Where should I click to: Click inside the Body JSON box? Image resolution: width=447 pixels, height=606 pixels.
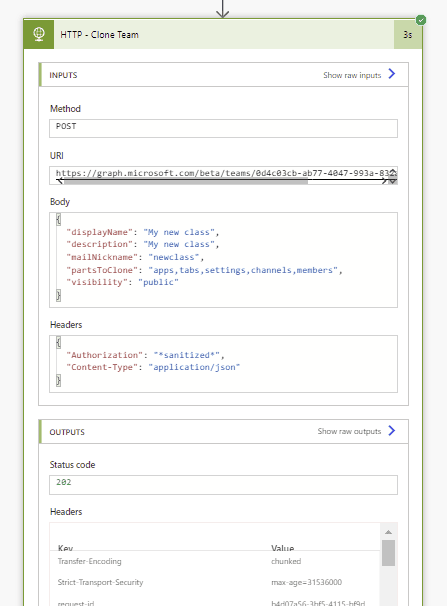coord(223,260)
